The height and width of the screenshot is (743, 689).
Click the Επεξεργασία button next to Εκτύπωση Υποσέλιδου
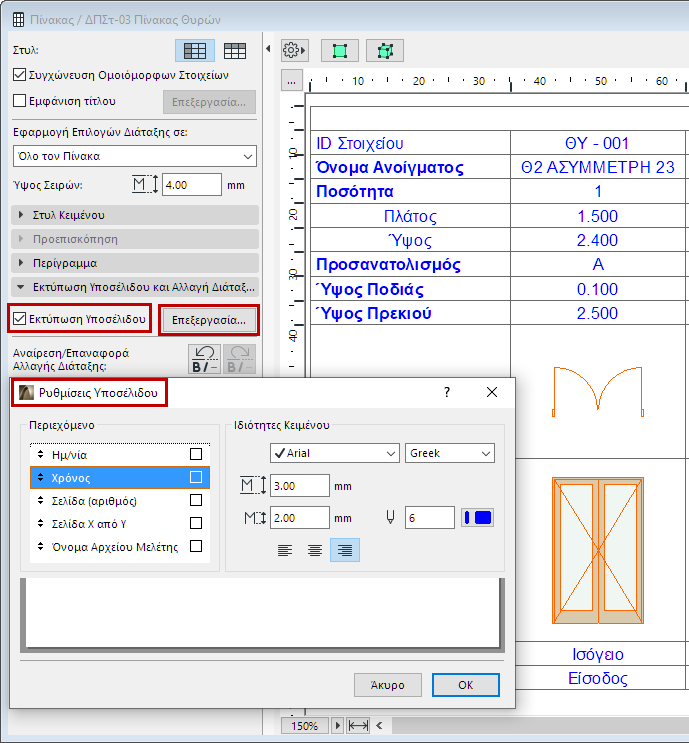coord(209,320)
